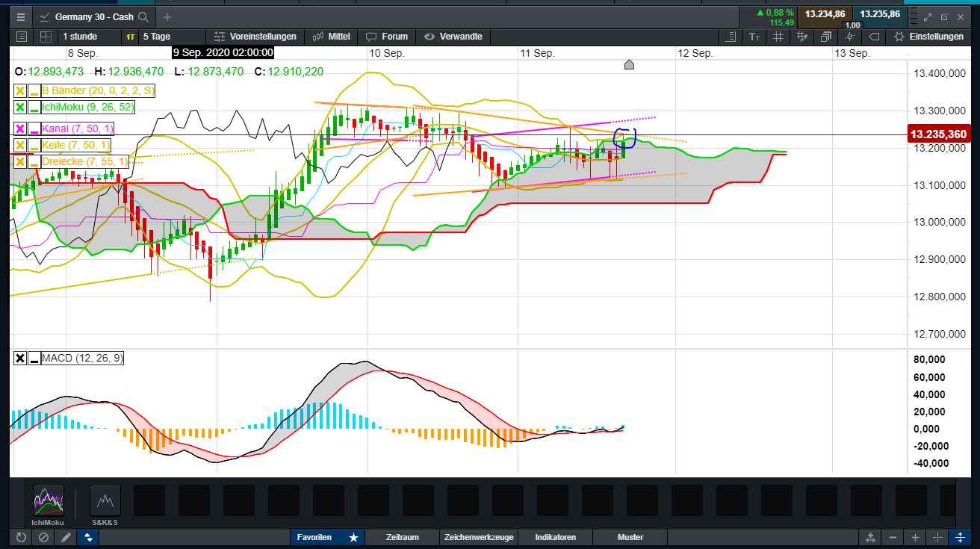Select the text size Tt tool
980x549 pixels.
755,37
